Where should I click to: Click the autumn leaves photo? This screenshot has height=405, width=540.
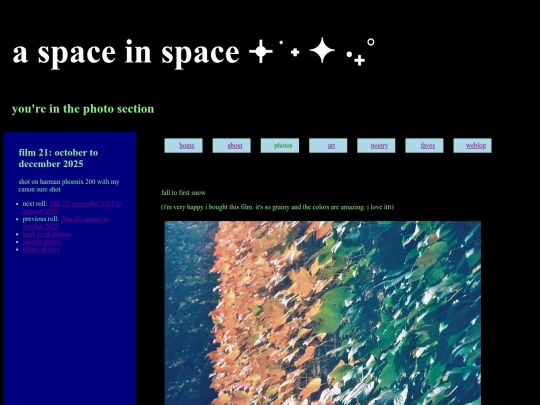323,313
